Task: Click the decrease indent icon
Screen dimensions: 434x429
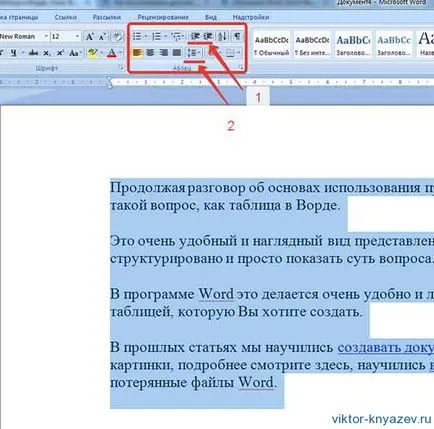Action: (195, 36)
